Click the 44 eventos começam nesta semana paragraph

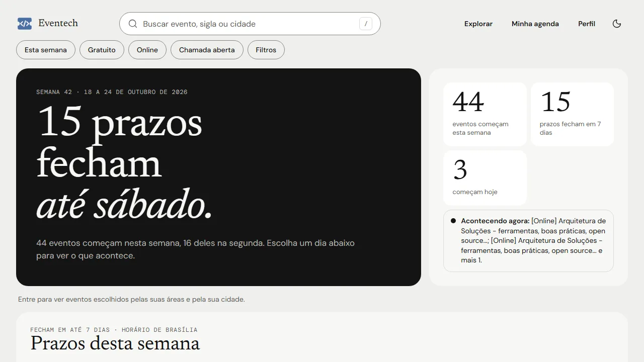195,249
